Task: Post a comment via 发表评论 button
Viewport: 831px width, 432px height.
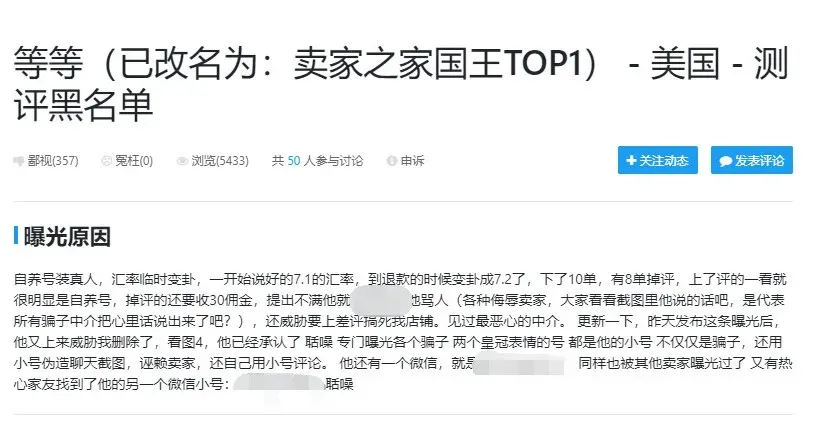Action: click(x=752, y=160)
